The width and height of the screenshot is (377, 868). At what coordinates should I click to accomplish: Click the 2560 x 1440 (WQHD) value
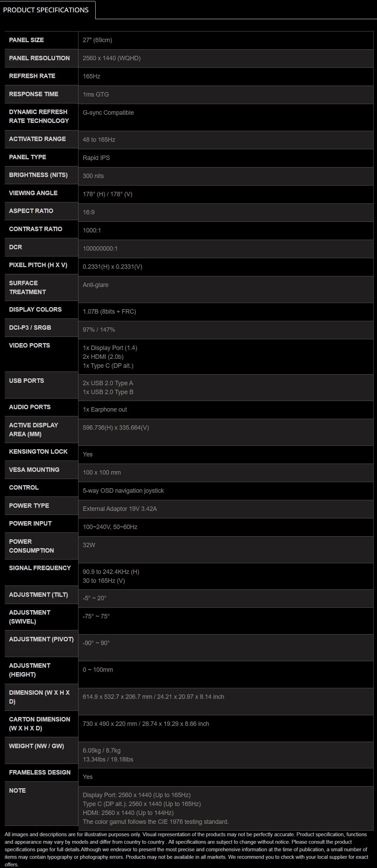[x=112, y=58]
